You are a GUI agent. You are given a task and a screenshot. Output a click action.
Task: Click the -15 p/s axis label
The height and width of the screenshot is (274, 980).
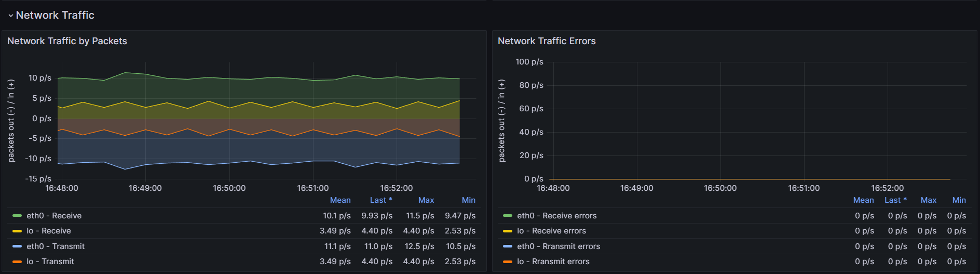(38, 179)
